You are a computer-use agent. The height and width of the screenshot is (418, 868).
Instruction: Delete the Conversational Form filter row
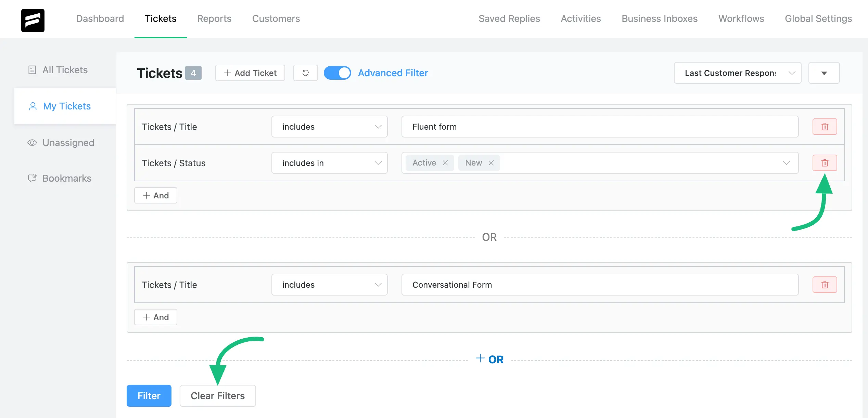[825, 285]
